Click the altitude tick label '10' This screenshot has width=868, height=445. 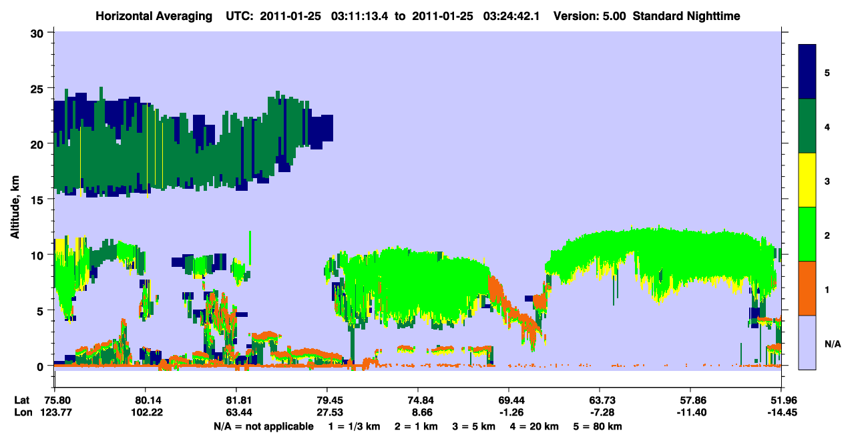tap(39, 255)
